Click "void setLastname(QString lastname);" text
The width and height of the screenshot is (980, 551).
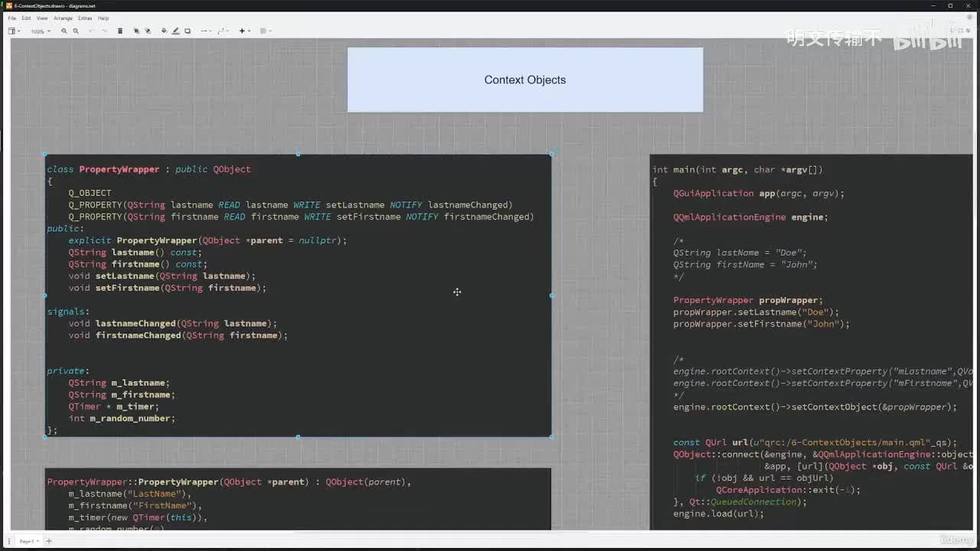coord(162,276)
